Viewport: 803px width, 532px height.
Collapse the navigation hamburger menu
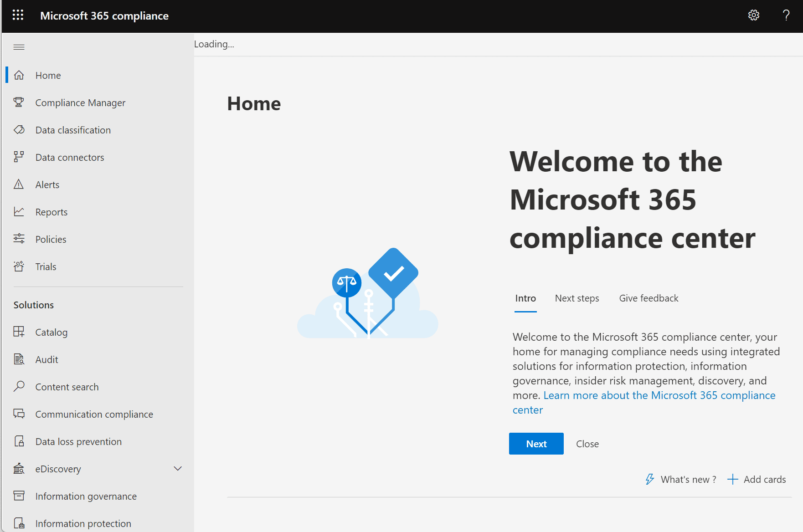tap(19, 47)
